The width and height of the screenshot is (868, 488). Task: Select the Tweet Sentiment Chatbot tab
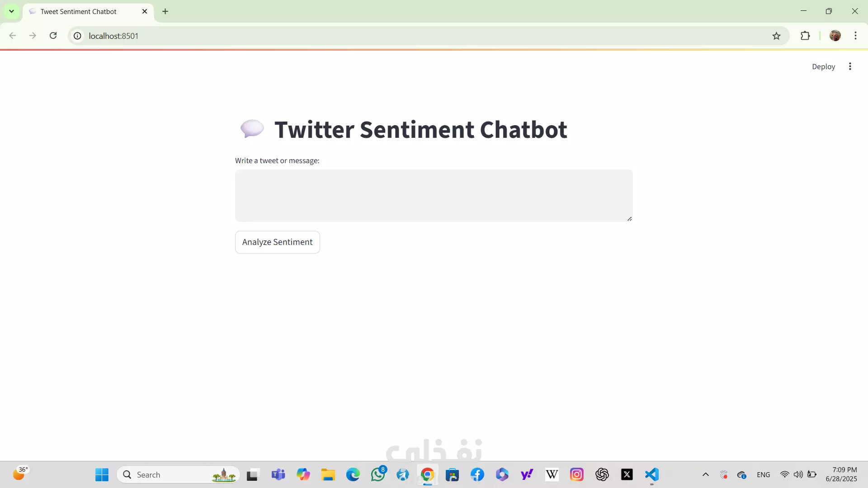[88, 11]
